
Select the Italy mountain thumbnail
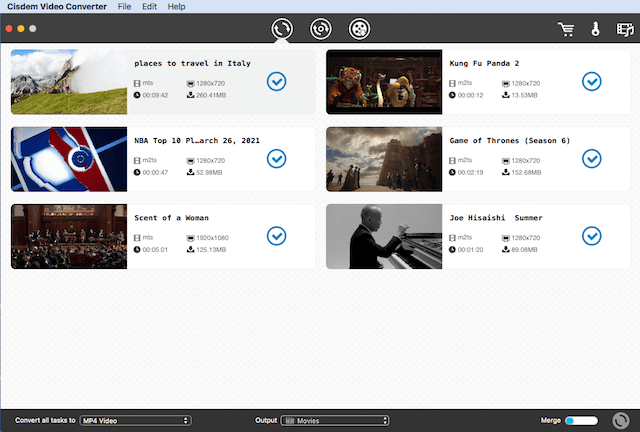[x=69, y=82]
